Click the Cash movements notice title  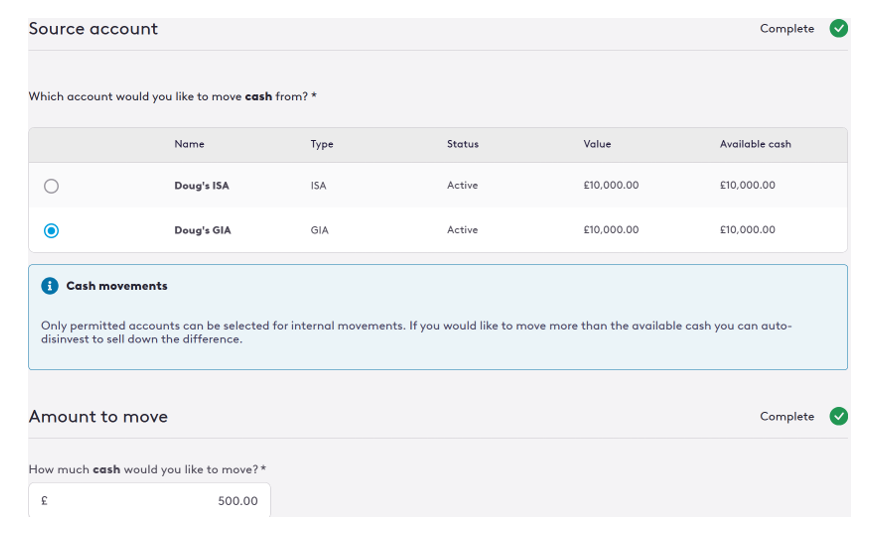point(117,286)
